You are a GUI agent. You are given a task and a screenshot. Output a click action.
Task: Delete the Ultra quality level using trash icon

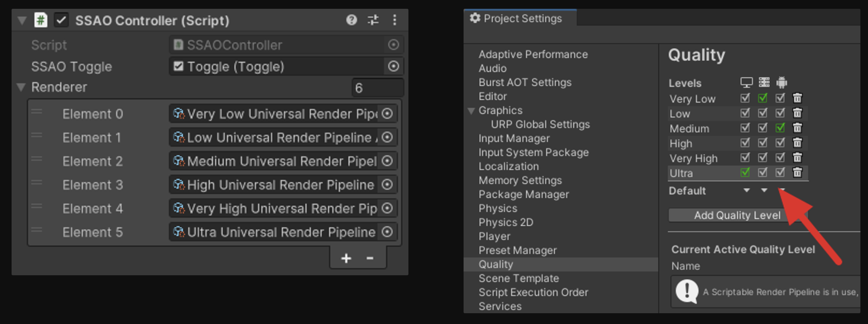tap(797, 173)
